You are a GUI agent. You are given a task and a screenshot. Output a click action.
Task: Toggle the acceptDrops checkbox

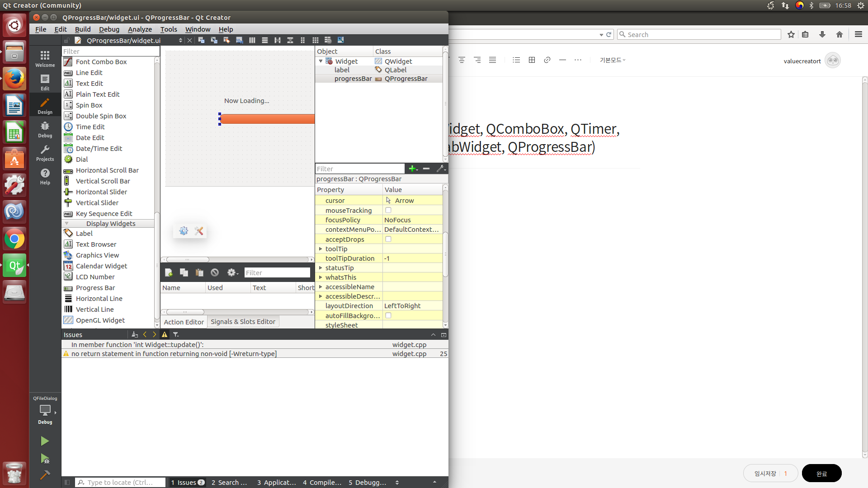(x=388, y=239)
